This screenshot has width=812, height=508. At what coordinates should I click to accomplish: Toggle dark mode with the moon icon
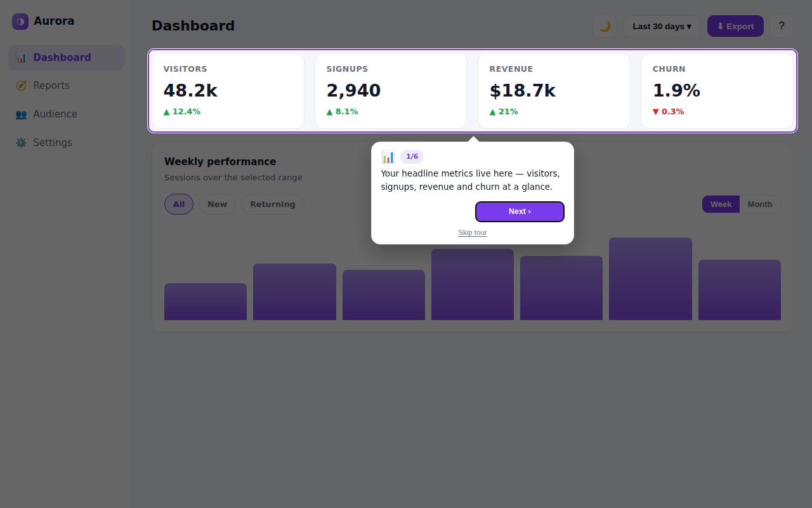605,26
